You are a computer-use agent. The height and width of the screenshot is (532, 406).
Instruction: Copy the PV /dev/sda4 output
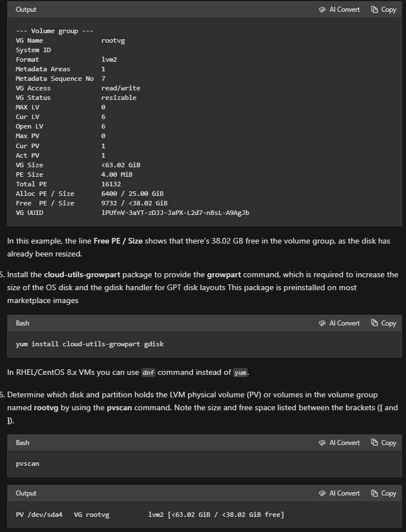click(383, 493)
